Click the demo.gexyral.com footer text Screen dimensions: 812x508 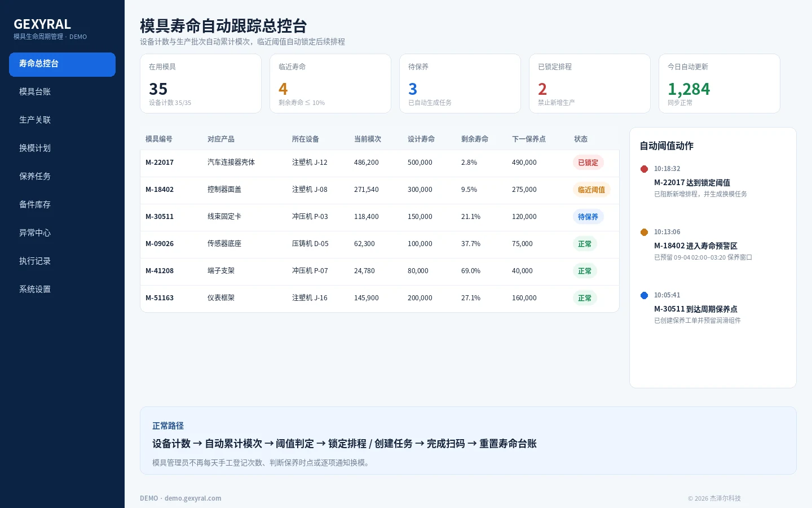click(193, 498)
